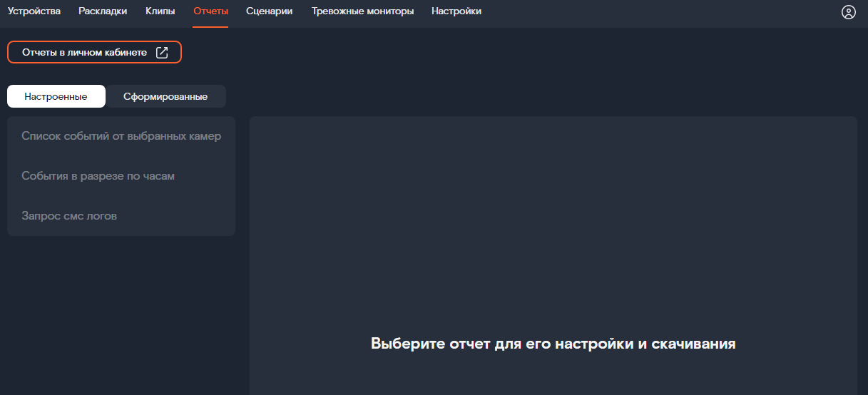Select Список событий от выбранных камер report
Screen dimensions: 868x395
coord(121,136)
